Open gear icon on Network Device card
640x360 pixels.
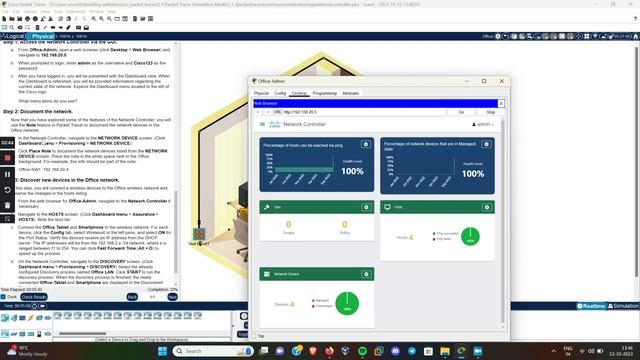click(366, 274)
